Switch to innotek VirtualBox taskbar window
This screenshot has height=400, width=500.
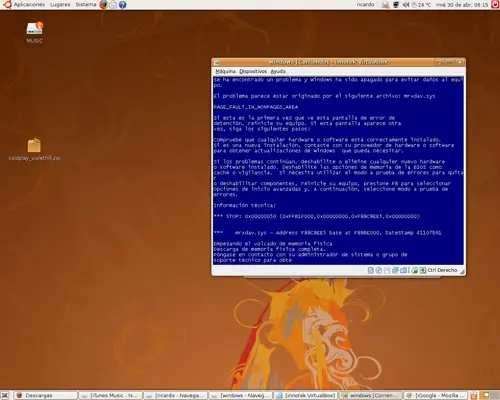[306, 395]
